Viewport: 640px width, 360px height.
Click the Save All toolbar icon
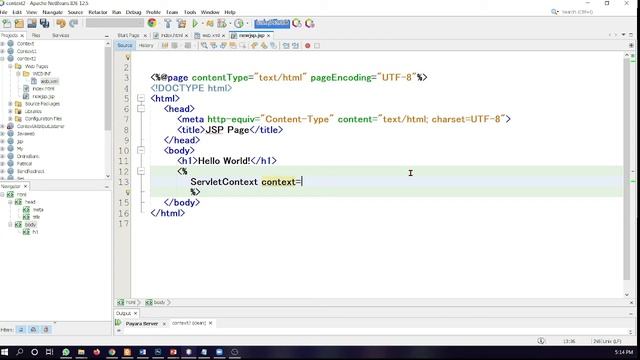click(44, 24)
